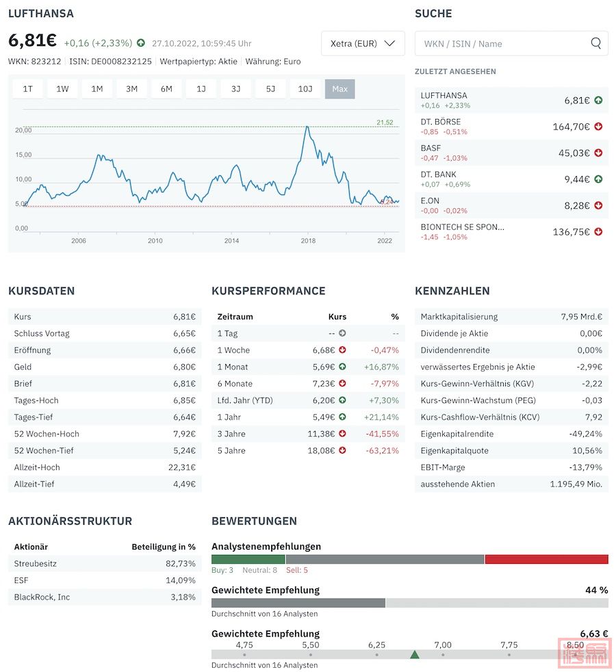The image size is (616, 672).
Task: Click the green arrow icon in Lfd. Jahr row
Action: 342,400
